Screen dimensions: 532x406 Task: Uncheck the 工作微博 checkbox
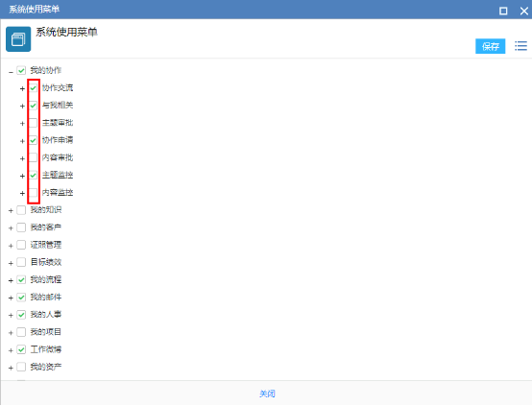[x=21, y=349]
